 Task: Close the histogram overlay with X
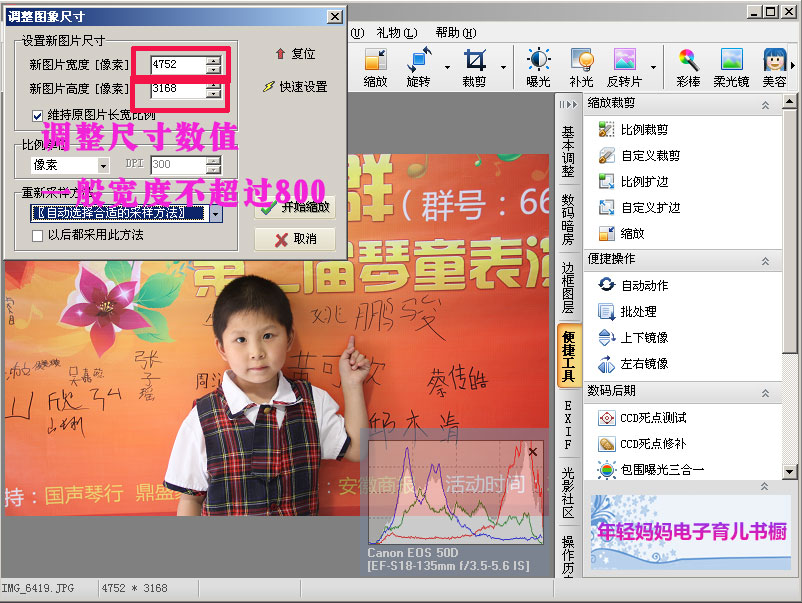pos(532,452)
